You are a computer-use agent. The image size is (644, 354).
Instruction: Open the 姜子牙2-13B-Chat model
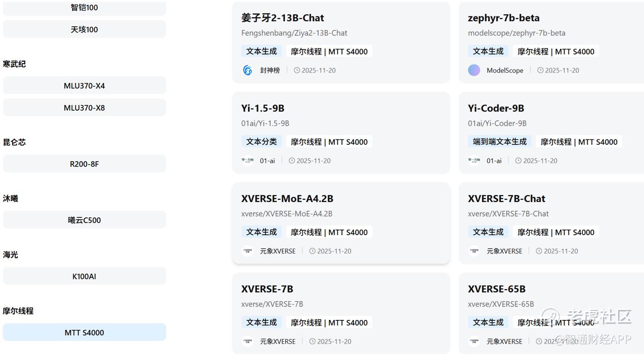click(283, 18)
